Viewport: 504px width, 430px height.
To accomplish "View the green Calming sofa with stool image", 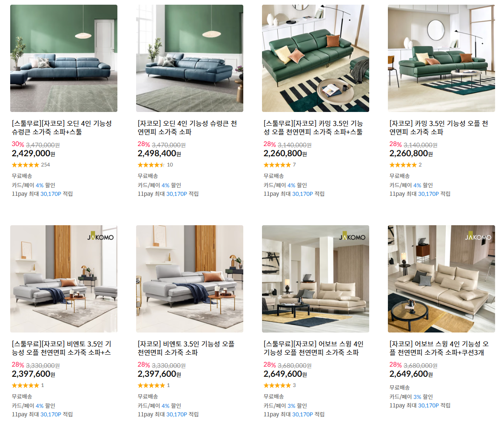I will tap(315, 58).
